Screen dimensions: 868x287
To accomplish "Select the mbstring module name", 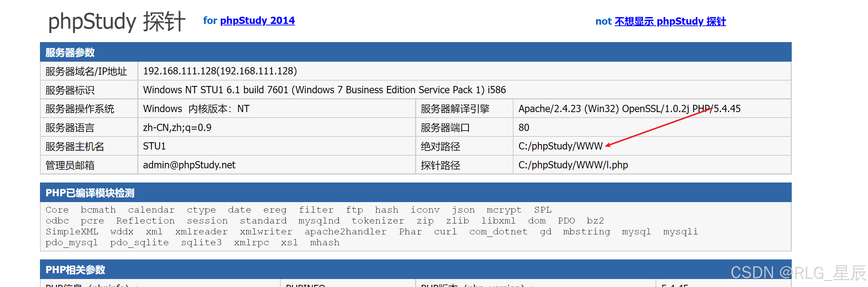I will pyautogui.click(x=587, y=232).
